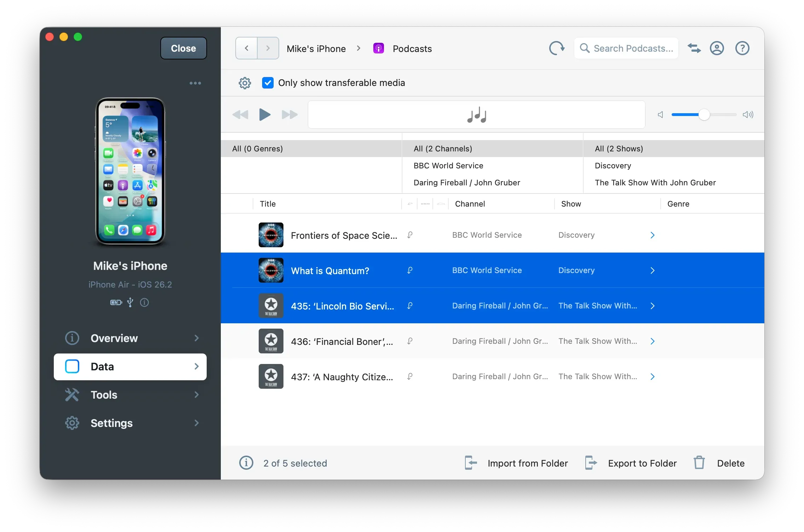
Task: Uncheck Only show transferable media
Action: [x=268, y=83]
